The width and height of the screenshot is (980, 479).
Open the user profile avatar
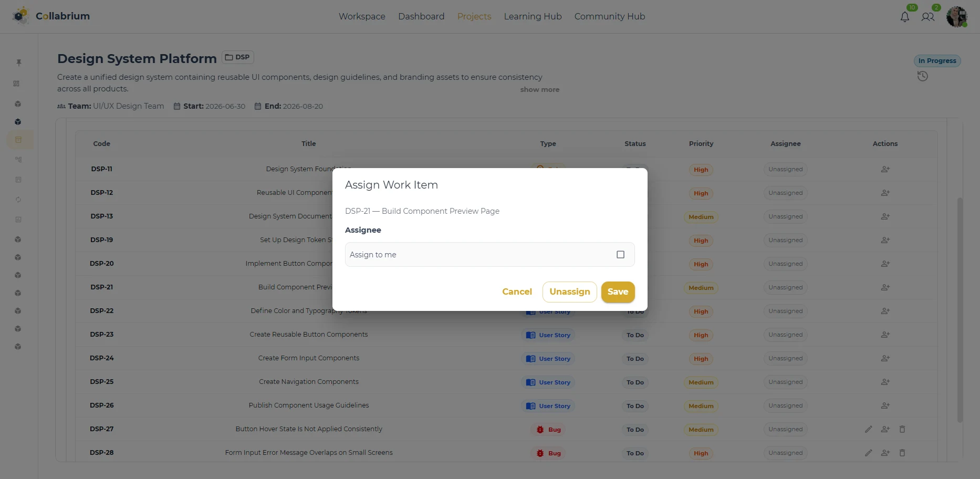pos(957,17)
